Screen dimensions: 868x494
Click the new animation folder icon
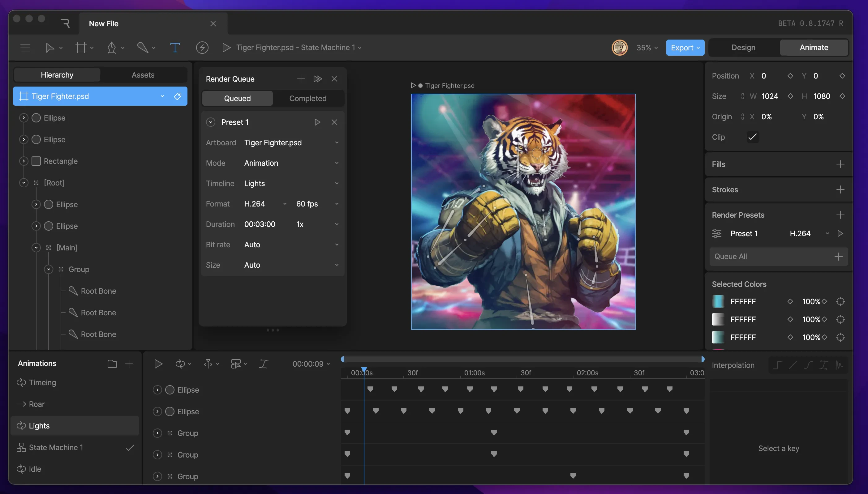tap(112, 364)
